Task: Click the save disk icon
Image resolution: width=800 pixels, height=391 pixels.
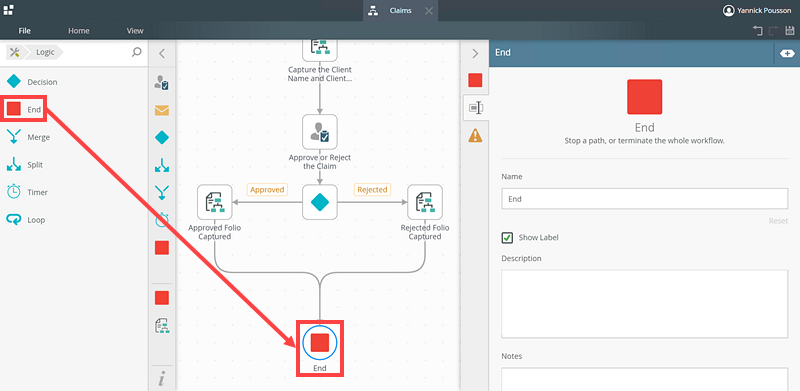Action: pyautogui.click(x=790, y=31)
